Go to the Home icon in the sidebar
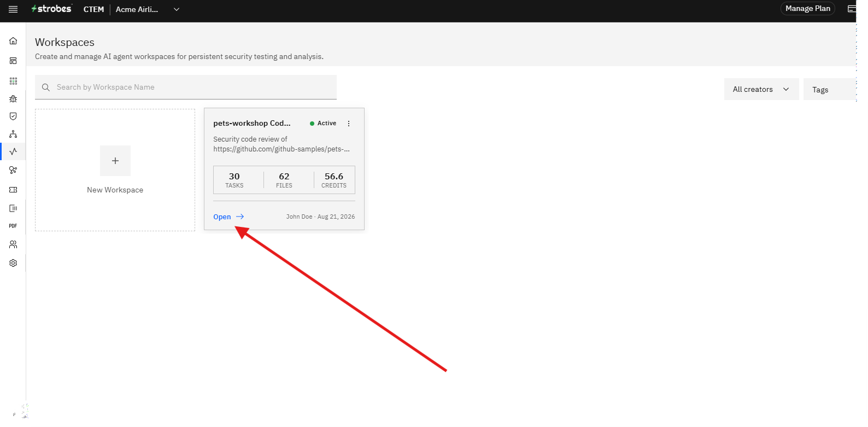Screen dimensions: 868x427 pos(13,41)
